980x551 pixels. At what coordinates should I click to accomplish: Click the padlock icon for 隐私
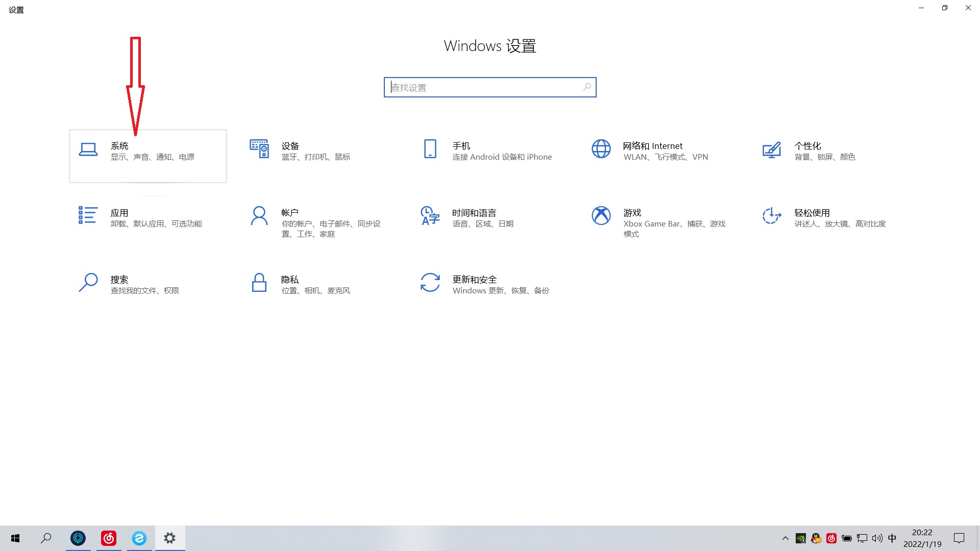click(x=259, y=282)
